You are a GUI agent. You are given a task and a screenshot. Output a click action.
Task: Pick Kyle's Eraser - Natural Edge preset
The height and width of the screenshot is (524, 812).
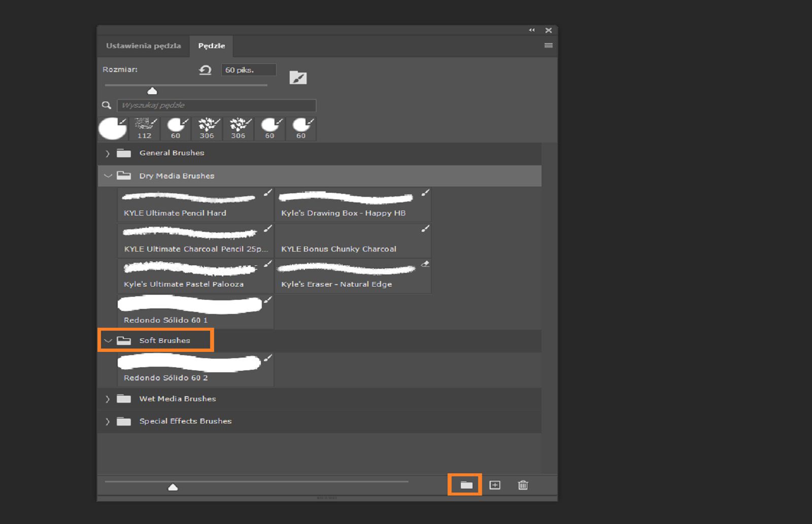[x=353, y=276]
